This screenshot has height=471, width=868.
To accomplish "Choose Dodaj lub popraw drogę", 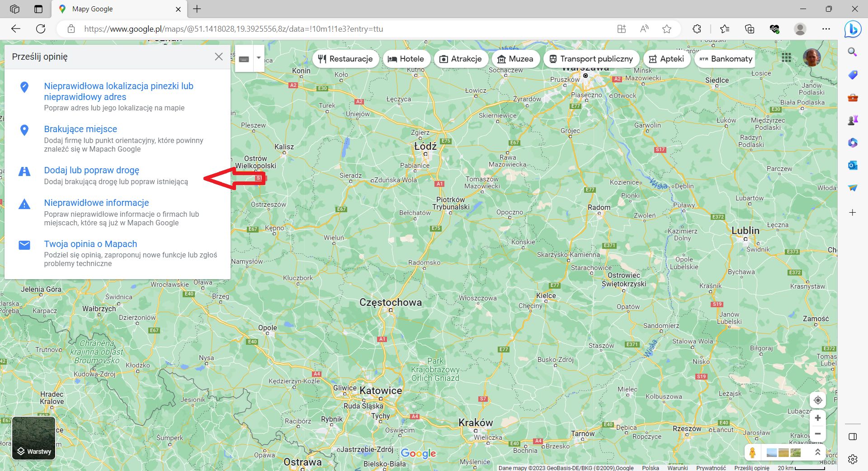I will pos(91,170).
